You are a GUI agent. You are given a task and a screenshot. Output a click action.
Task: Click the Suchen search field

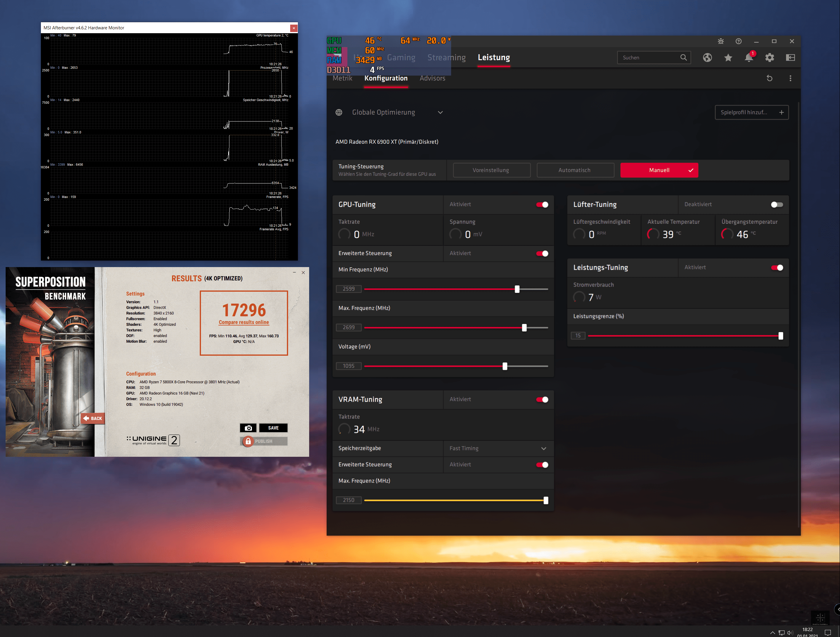(654, 57)
